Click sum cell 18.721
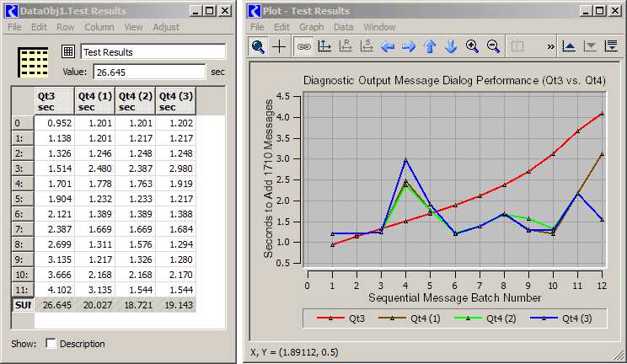This screenshot has height=364, width=627. [x=135, y=305]
